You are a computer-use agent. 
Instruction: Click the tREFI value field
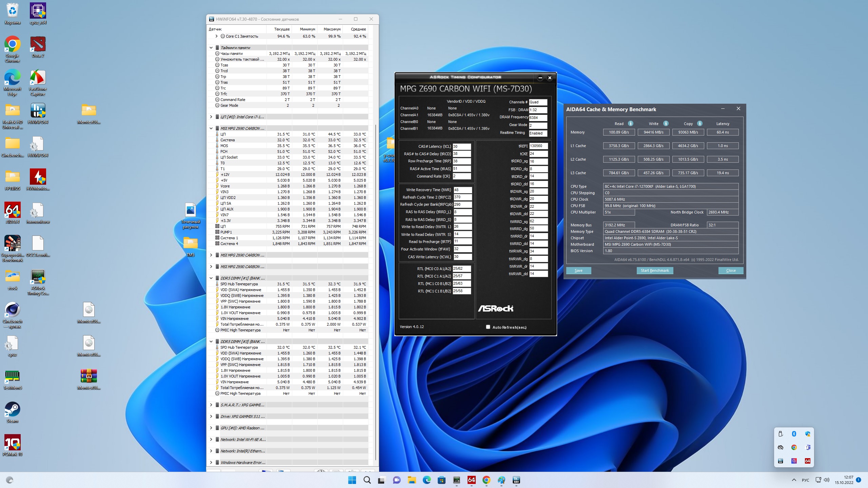click(x=538, y=146)
